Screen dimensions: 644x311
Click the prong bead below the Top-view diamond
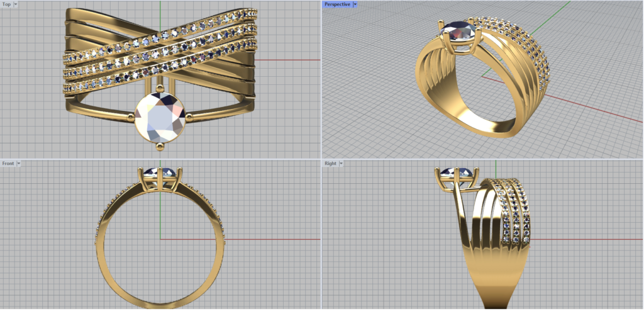point(160,146)
